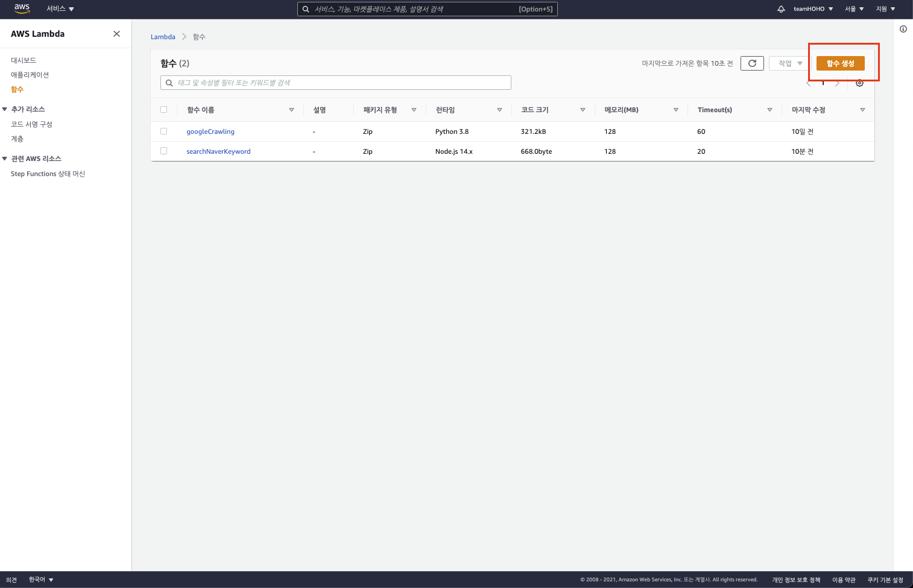Click the 함수 생성 create button
The width and height of the screenshot is (913, 588).
pyautogui.click(x=840, y=63)
